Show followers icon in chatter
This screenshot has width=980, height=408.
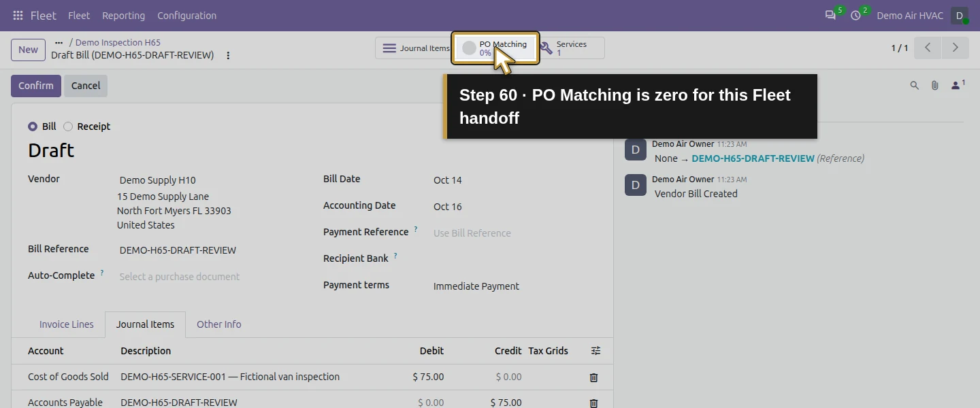point(958,85)
